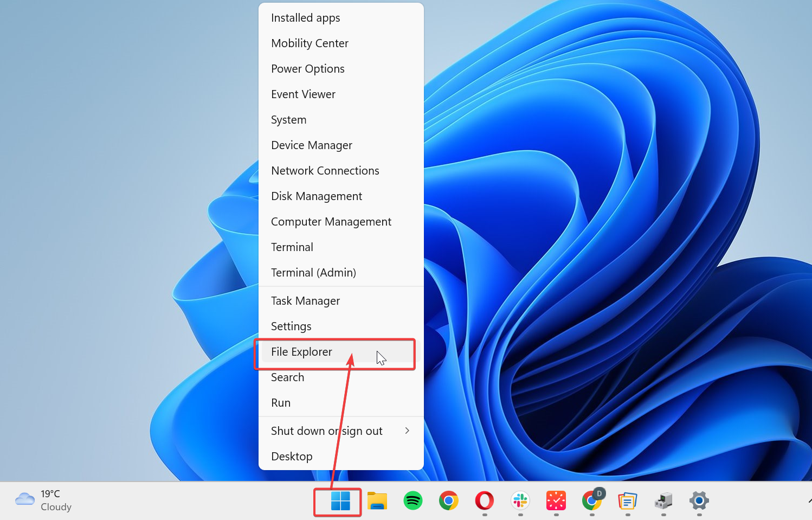Open the Opera browser icon

coord(485,500)
